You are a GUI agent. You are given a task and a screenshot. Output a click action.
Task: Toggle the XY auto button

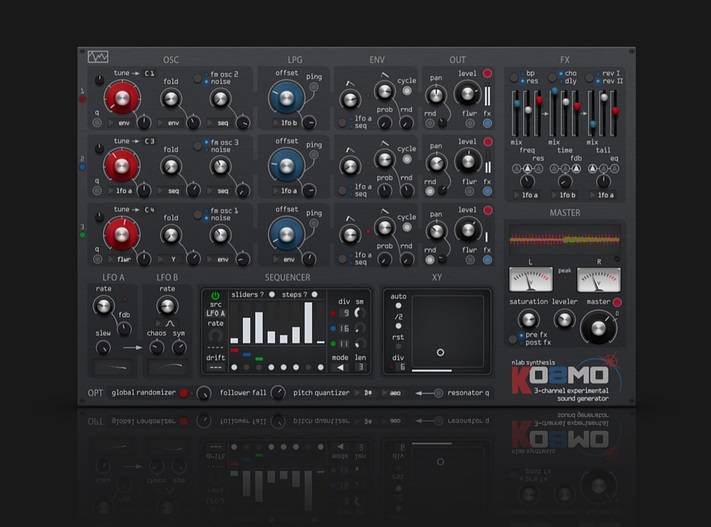tap(399, 306)
